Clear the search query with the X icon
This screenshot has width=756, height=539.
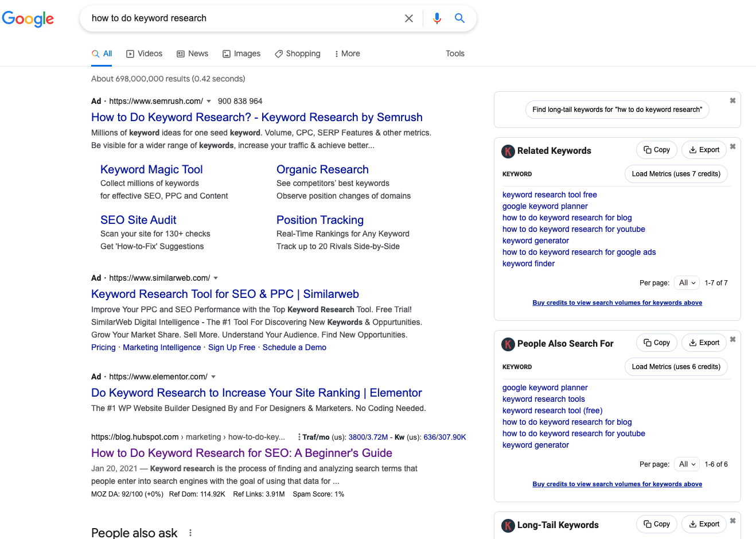(408, 18)
